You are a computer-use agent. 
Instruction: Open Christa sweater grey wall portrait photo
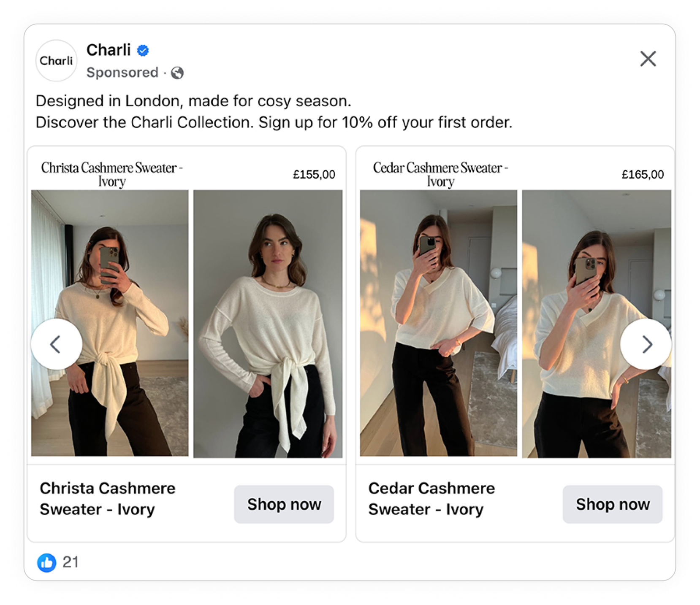pyautogui.click(x=268, y=324)
